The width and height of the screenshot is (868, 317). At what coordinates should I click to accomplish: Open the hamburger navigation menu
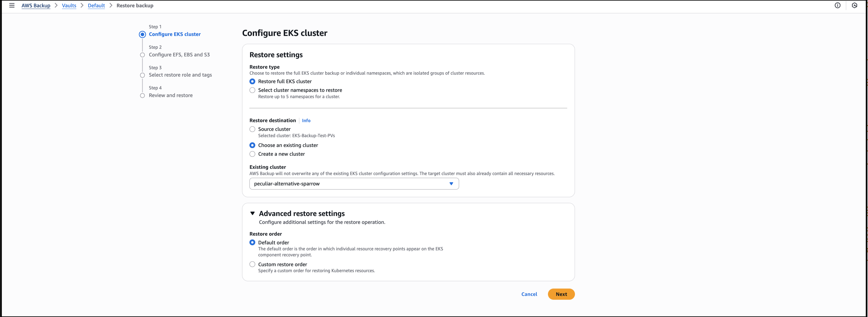12,5
